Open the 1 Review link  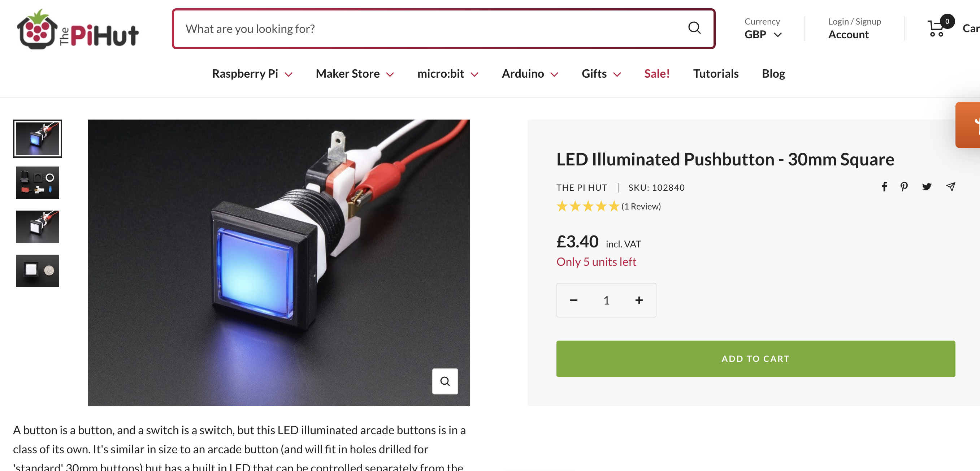pyautogui.click(x=641, y=207)
